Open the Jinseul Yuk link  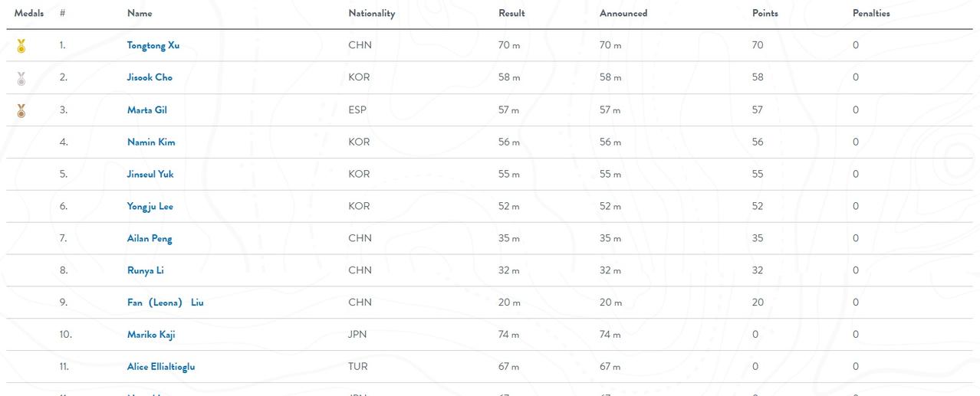click(150, 174)
